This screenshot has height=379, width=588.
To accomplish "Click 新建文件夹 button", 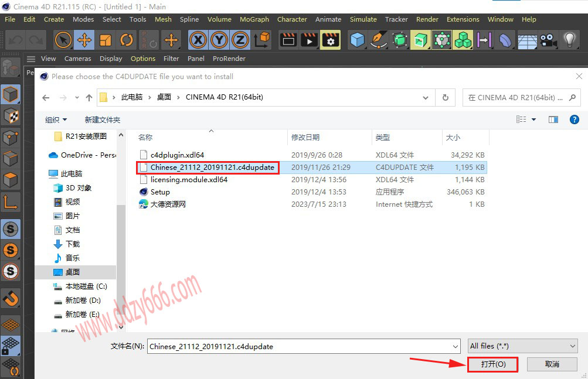I will pos(103,119).
